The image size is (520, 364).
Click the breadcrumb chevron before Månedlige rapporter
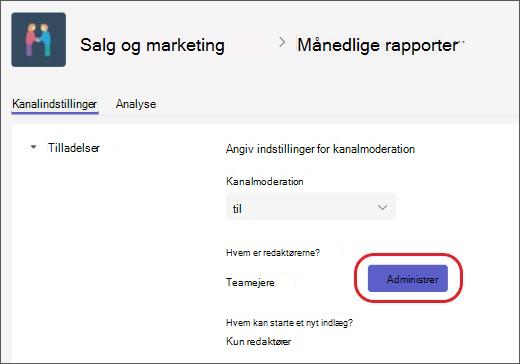(282, 42)
